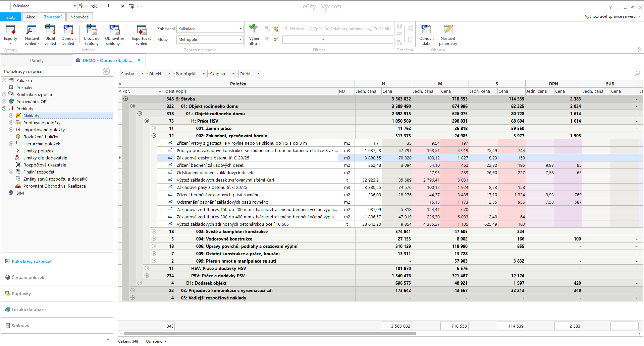644x346 pixels.
Task: Open Čerpání položek navigation section
Action: 57,277
